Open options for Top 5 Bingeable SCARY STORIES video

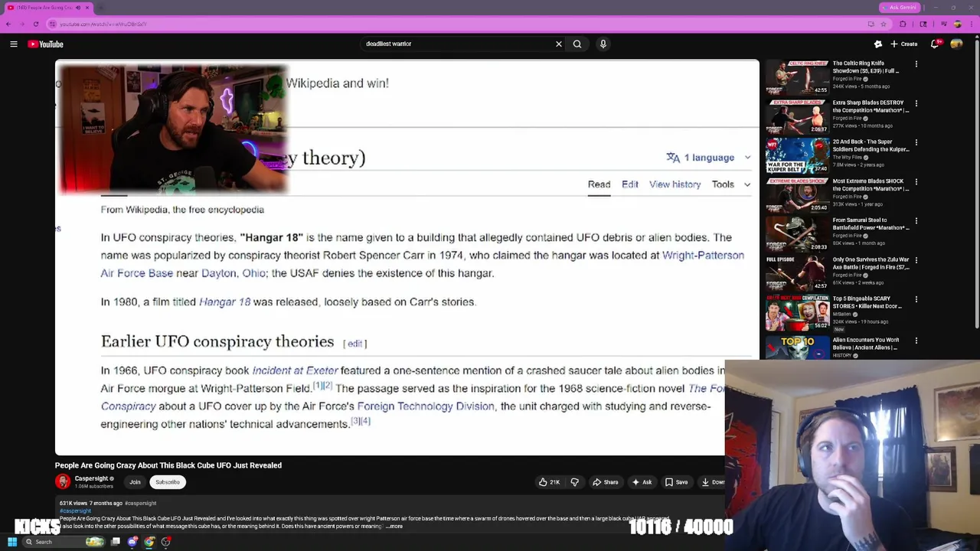coord(916,299)
